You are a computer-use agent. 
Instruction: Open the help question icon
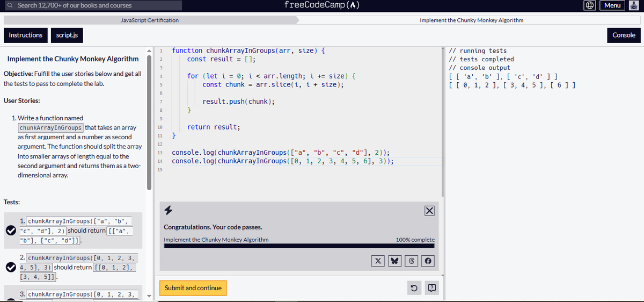432,289
